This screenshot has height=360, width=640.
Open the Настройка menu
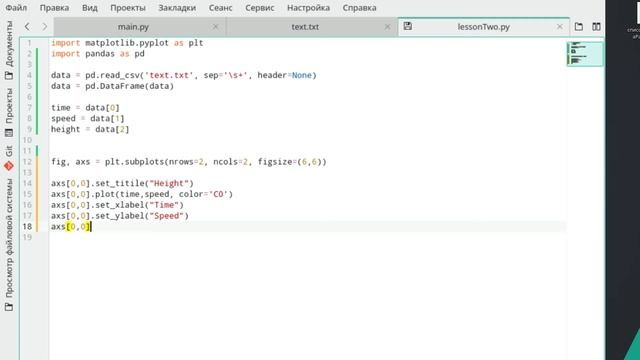pos(308,8)
